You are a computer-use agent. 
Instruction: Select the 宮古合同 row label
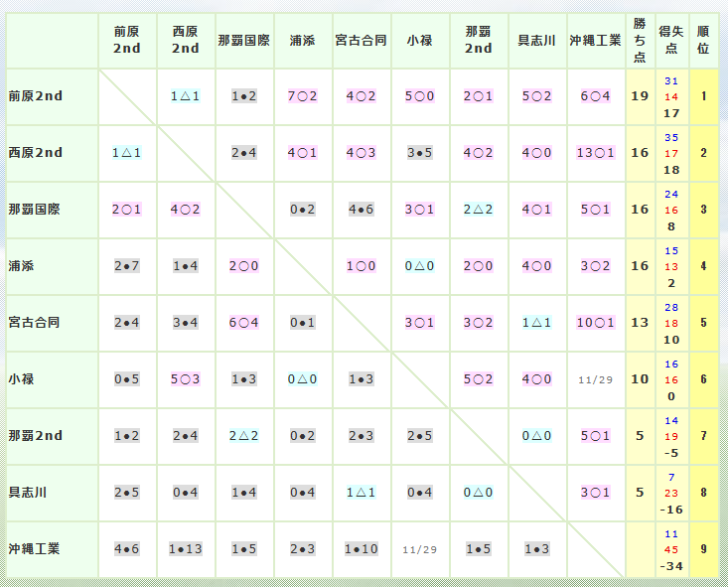[x=34, y=323]
